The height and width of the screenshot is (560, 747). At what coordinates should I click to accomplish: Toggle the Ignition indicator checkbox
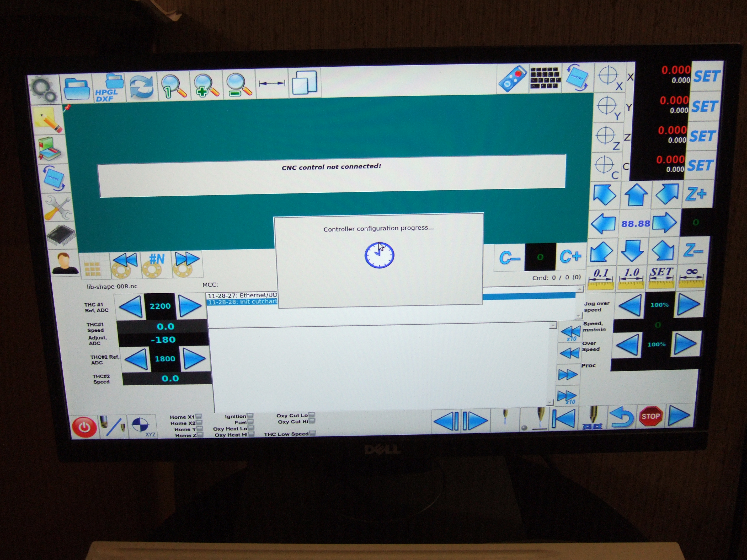[x=250, y=416]
